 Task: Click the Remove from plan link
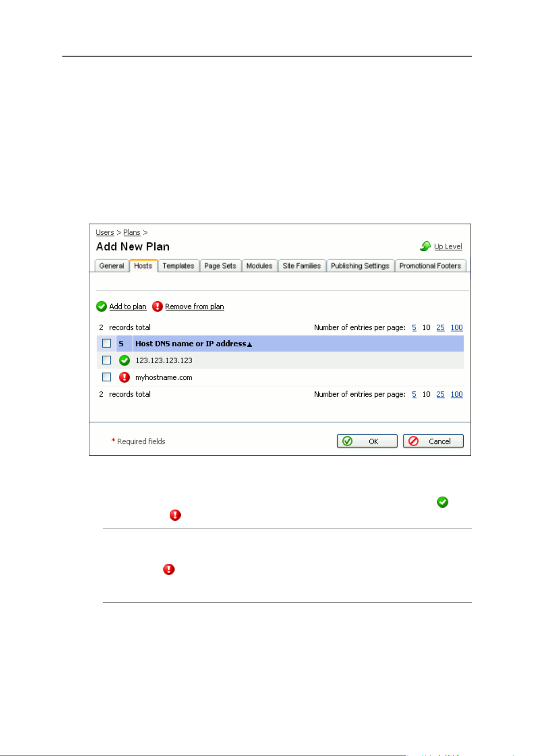click(194, 307)
